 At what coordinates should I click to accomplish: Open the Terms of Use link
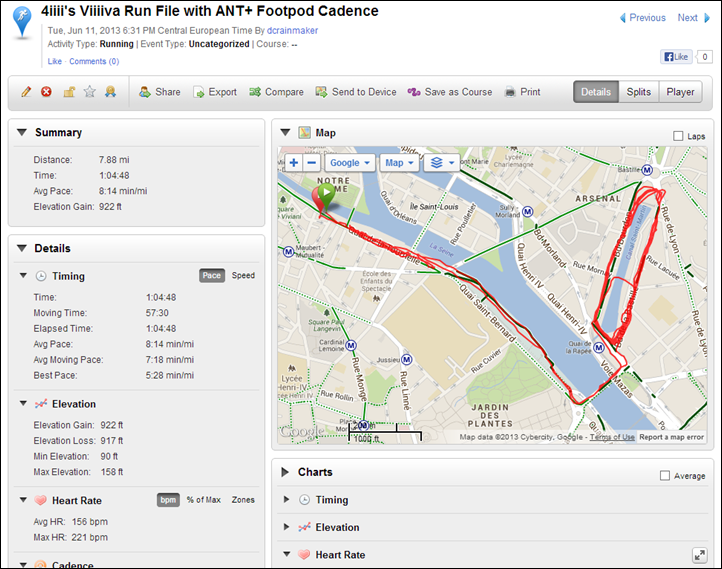tap(612, 437)
